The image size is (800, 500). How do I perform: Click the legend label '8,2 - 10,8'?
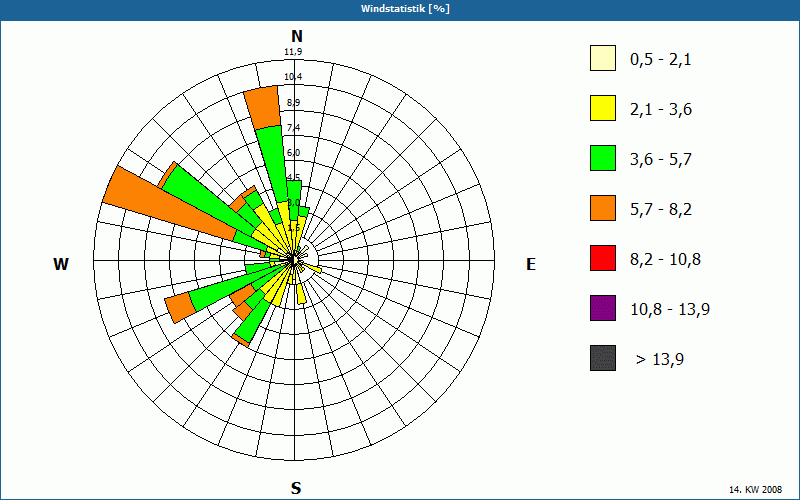pos(665,260)
